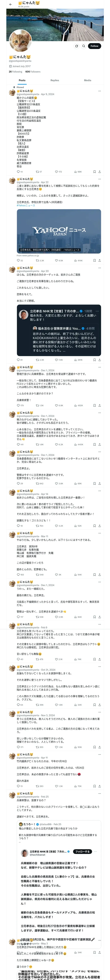The image size is (110, 980).
Task: Reply to the pinned Apr 9, 2024 post
Action: [18, 171]
